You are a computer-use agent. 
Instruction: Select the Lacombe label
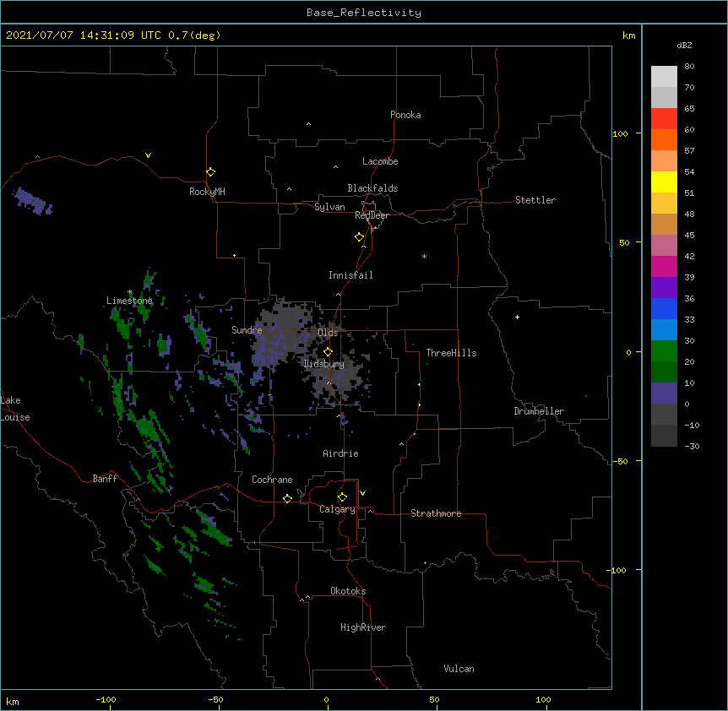tap(380, 161)
